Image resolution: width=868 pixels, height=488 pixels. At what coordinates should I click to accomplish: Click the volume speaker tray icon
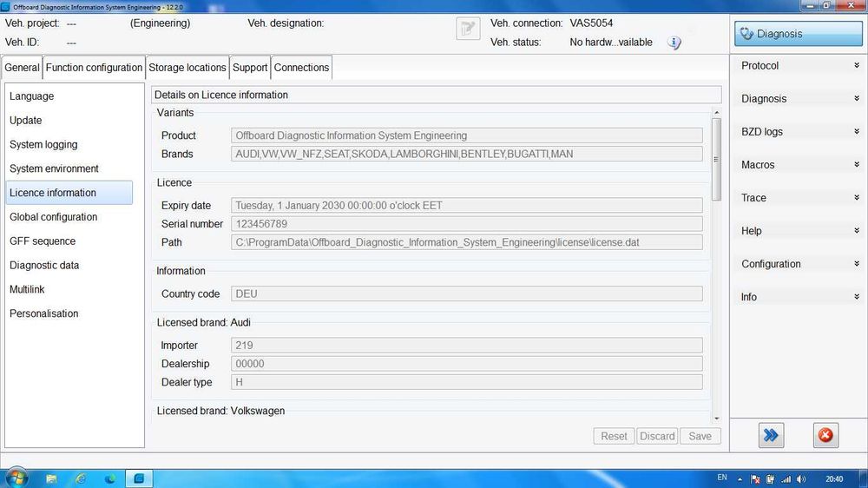(801, 479)
